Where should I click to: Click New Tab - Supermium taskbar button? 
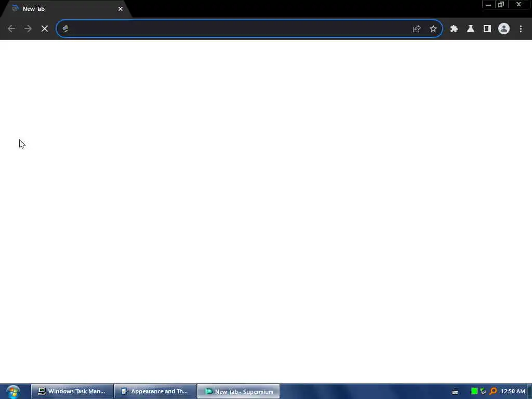point(238,392)
